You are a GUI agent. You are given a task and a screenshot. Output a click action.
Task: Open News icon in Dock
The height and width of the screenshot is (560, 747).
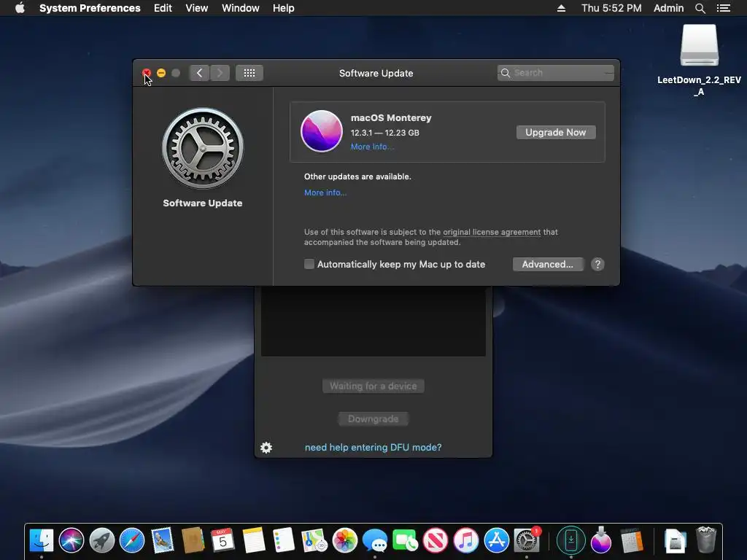point(436,540)
